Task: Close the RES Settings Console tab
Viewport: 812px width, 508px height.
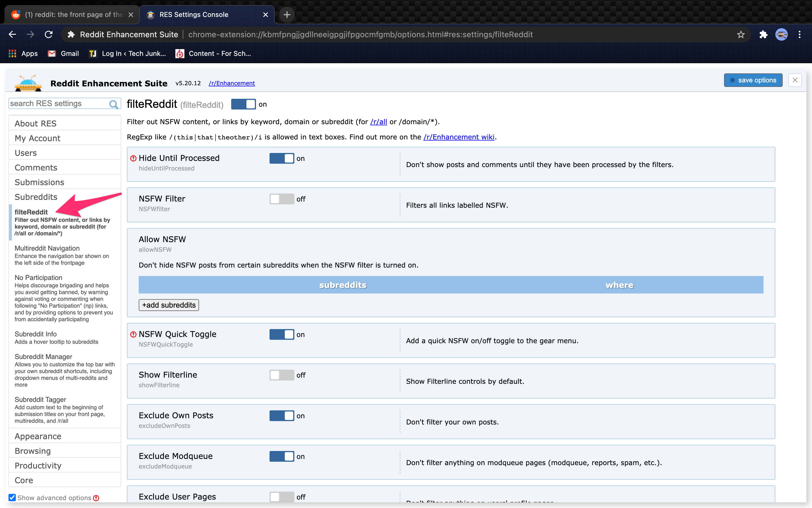Action: click(265, 15)
